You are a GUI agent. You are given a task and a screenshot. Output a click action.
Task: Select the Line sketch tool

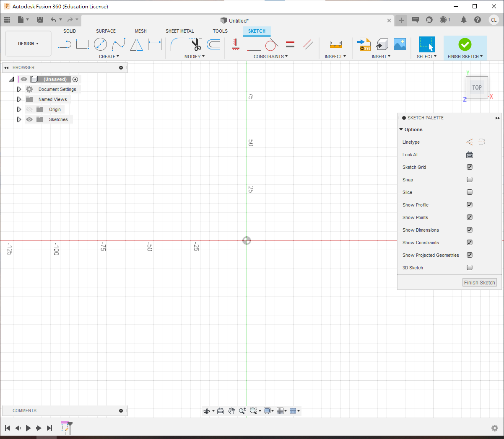(x=64, y=44)
